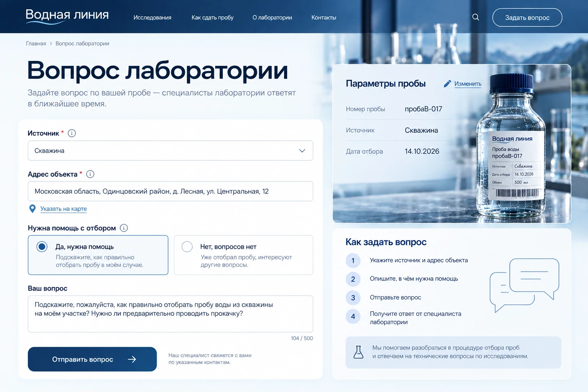Open Как сдать пробу menu item
Viewport: 588px width, 392px height.
pyautogui.click(x=212, y=18)
